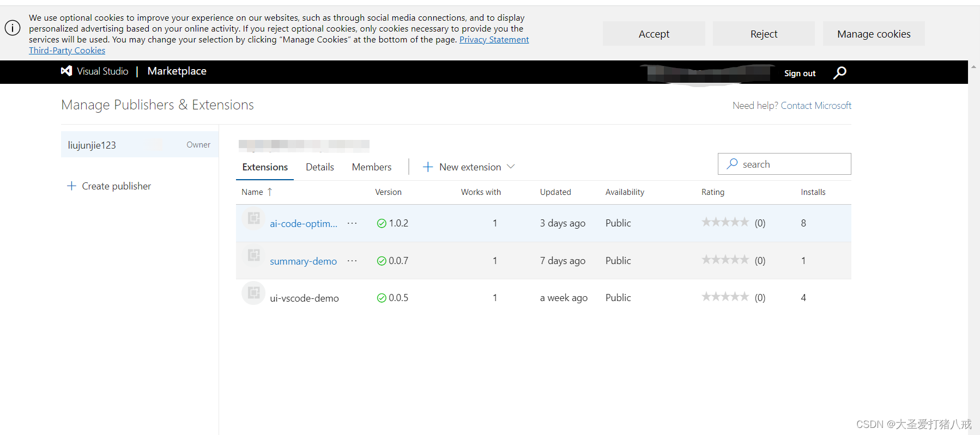Open the more options ellipsis for summary-demo
The image size is (980, 435).
352,261
